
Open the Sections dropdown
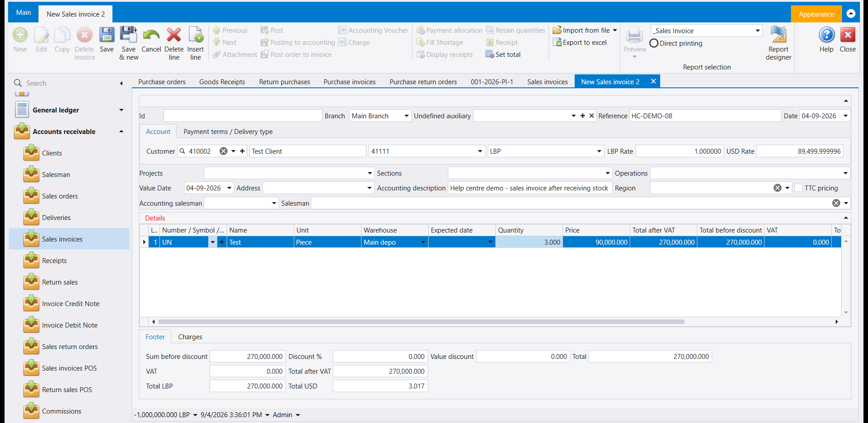tap(607, 173)
